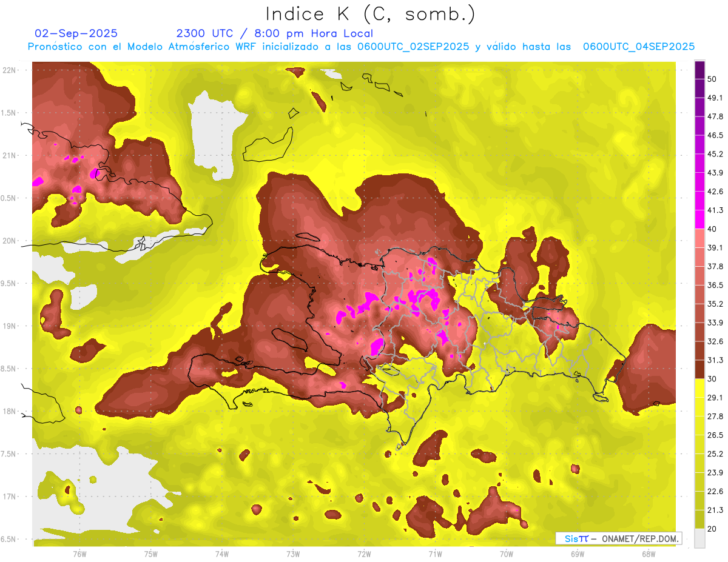Screen dimensions: 728x562
Task: Pick the '40' colorbar value
Action: click(712, 229)
